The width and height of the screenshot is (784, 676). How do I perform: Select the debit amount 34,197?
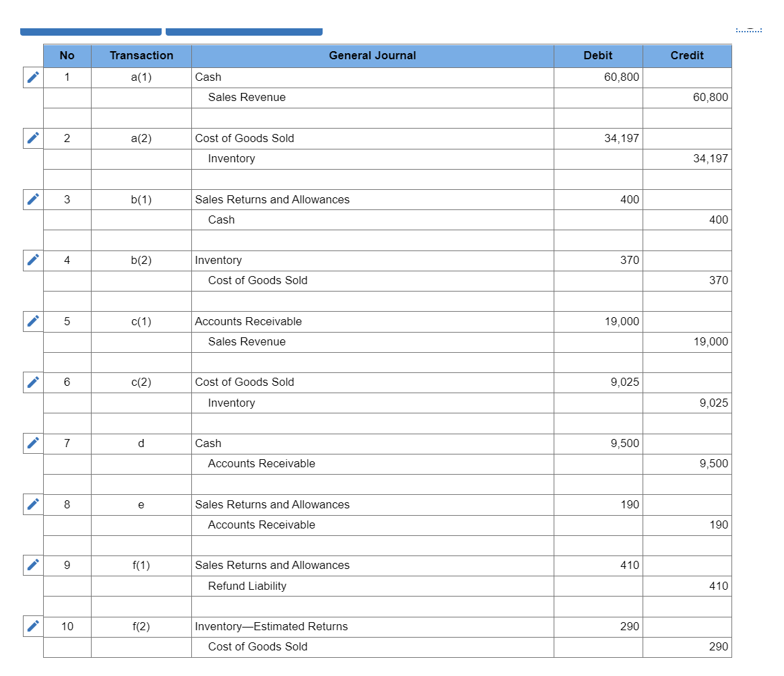coord(622,139)
